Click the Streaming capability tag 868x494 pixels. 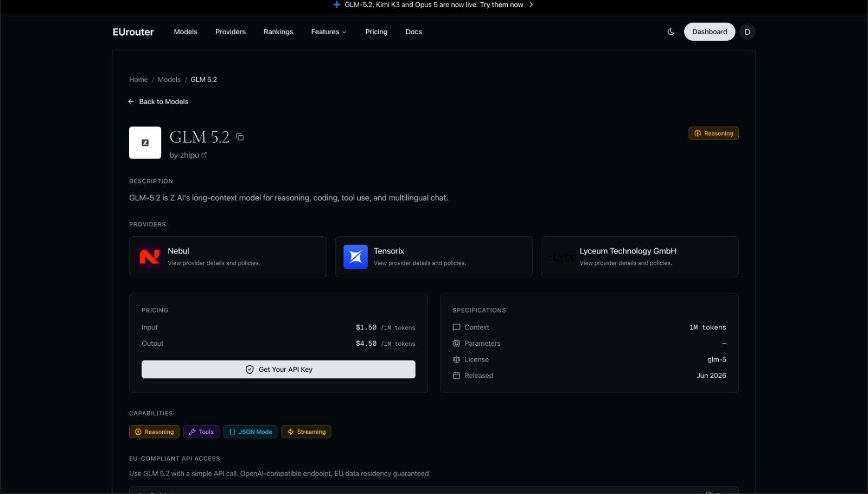(307, 432)
